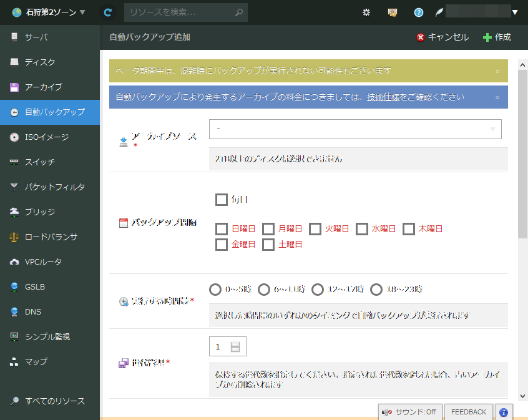528x420 pixels.
Task: Enable the 毎日 checkbox
Action: tap(221, 200)
